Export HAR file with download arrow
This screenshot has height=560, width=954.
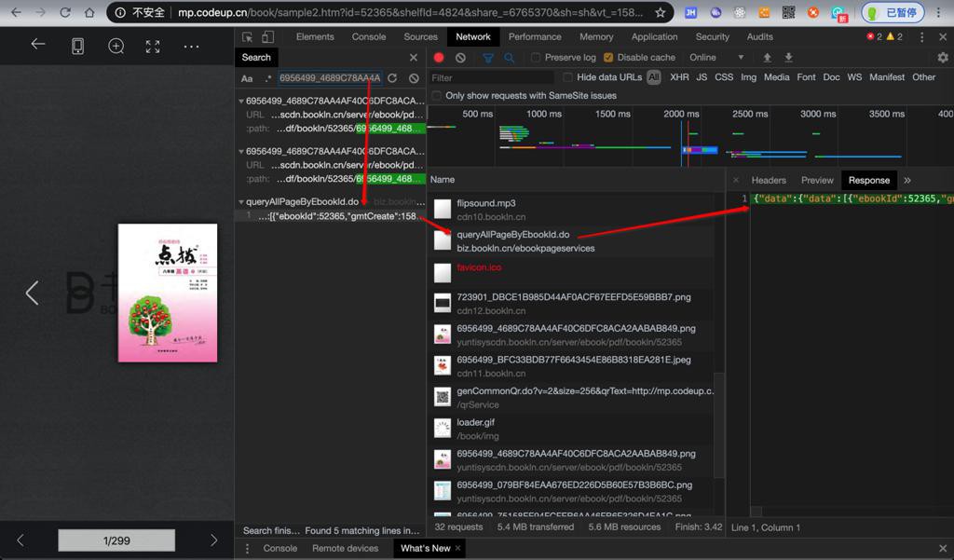coord(788,57)
